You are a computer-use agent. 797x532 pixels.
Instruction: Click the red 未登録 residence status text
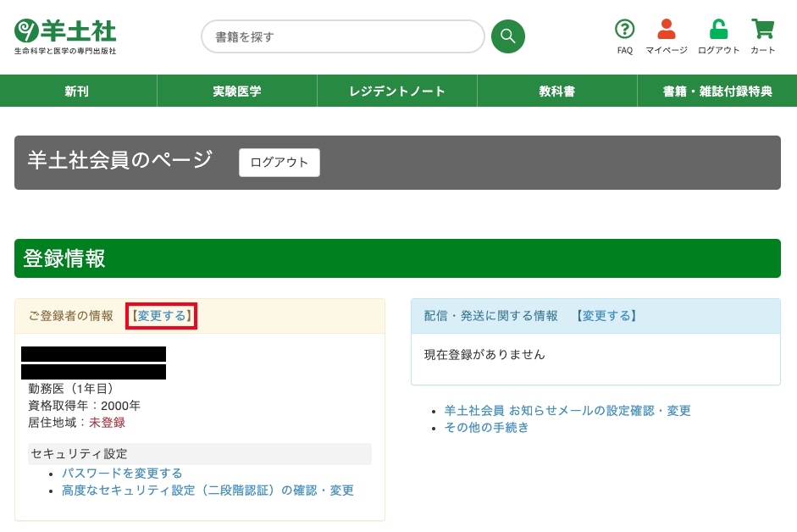point(107,422)
